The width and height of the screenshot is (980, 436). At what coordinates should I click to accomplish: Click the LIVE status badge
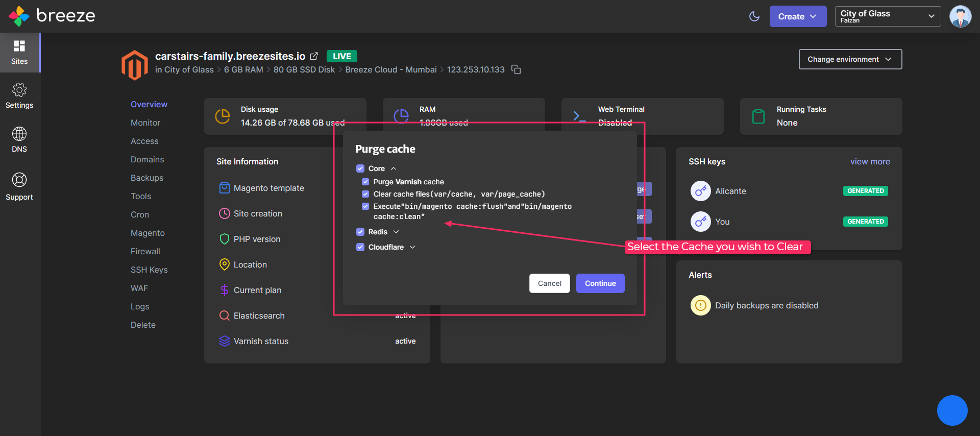(x=342, y=56)
